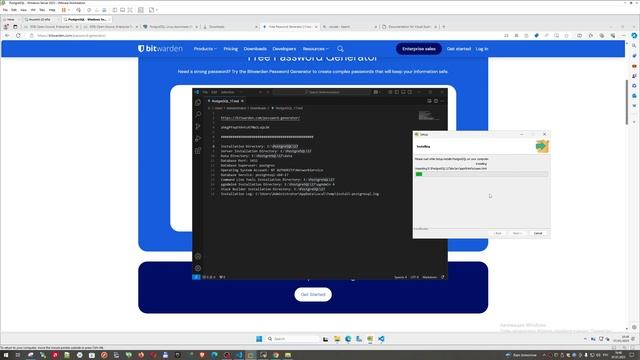Open Visual Studio Code from the guest taskbar
The height and width of the screenshot is (360, 640).
[381, 339]
